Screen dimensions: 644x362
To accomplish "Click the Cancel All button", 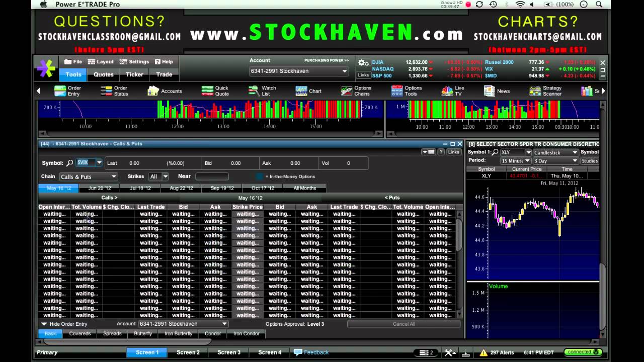I will pos(404,324).
